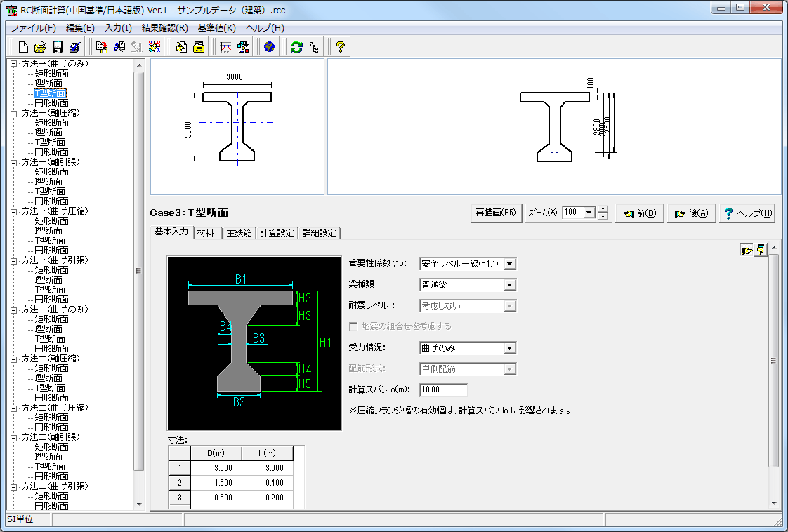Click the globe icon in toolbar
Viewport: 788px width, 532px height.
click(x=268, y=47)
